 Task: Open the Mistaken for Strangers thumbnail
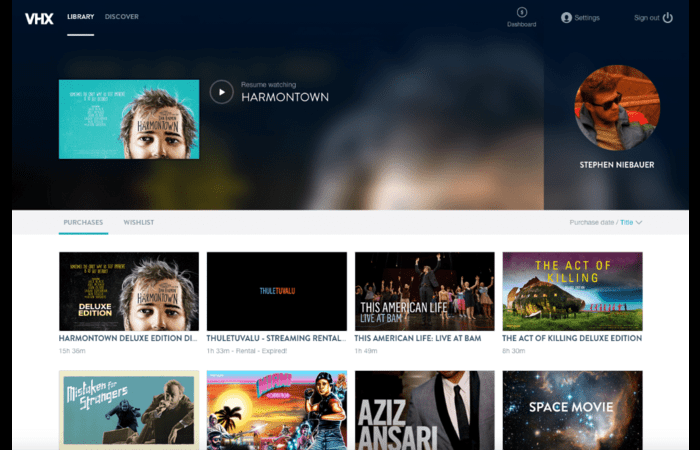129,410
